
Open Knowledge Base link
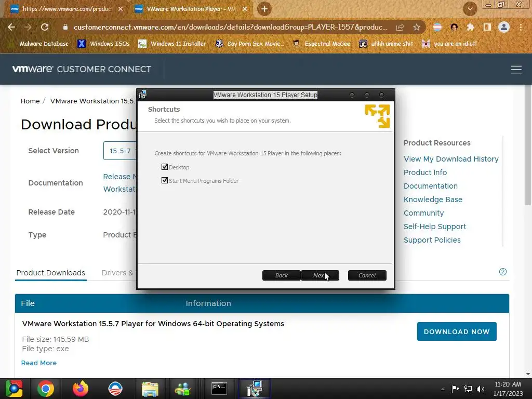coord(433,199)
